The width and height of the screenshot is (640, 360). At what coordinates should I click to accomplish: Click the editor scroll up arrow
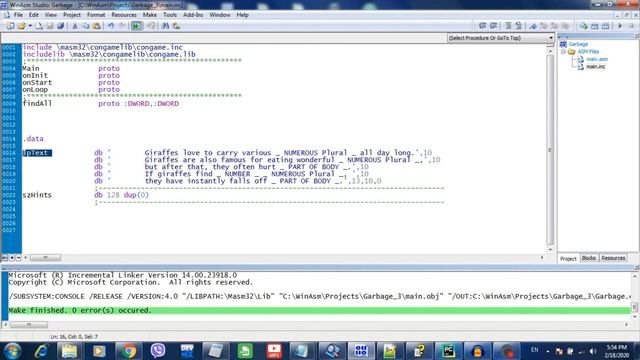pos(550,51)
